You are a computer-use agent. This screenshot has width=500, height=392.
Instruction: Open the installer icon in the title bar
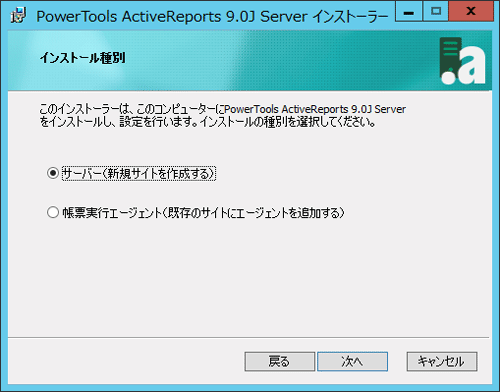point(18,16)
